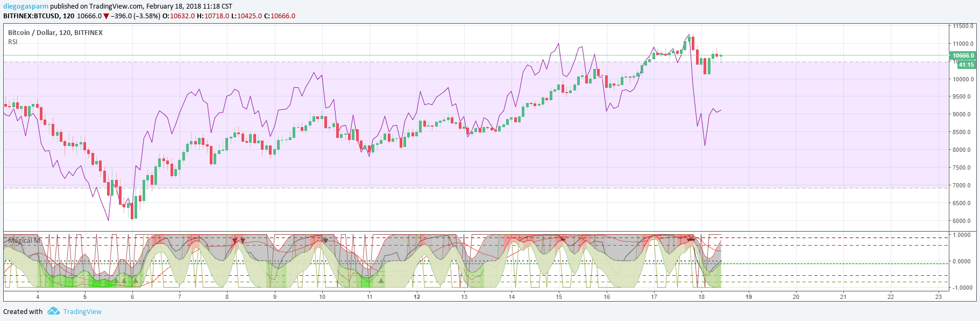Click the 6000.0 price axis label
The image size is (980, 321).
pos(962,221)
